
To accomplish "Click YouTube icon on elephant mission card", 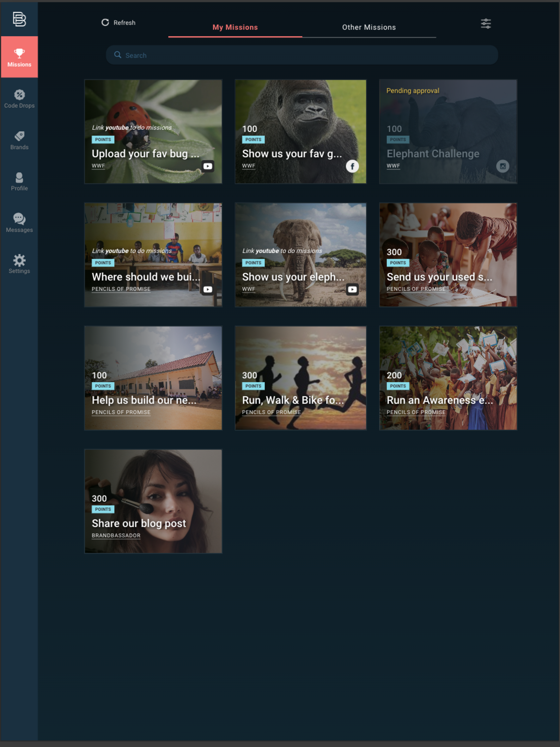I will pos(352,289).
